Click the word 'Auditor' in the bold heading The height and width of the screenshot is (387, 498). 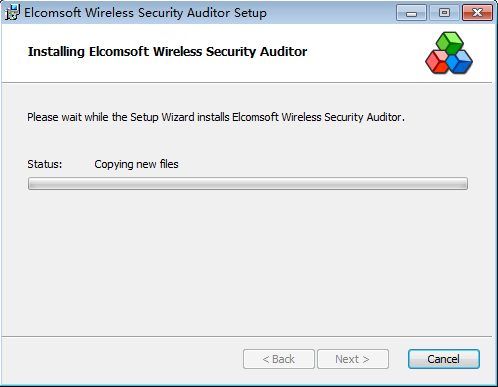coord(283,52)
